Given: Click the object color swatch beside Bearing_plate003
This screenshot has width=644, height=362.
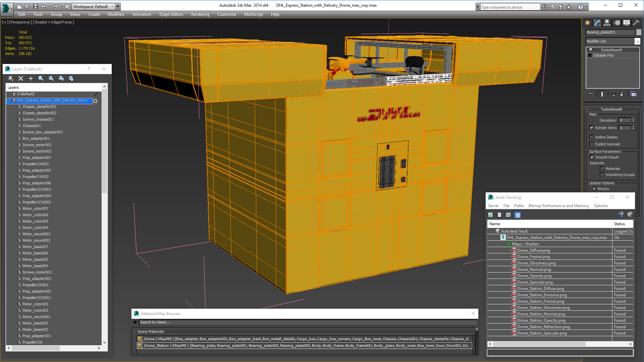Looking at the screenshot, I should pyautogui.click(x=639, y=32).
